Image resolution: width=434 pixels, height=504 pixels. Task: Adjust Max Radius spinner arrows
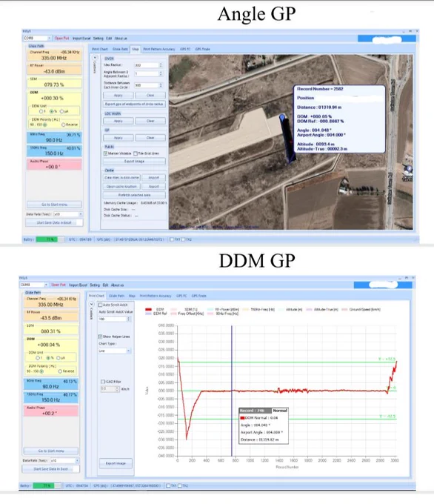(x=161, y=65)
